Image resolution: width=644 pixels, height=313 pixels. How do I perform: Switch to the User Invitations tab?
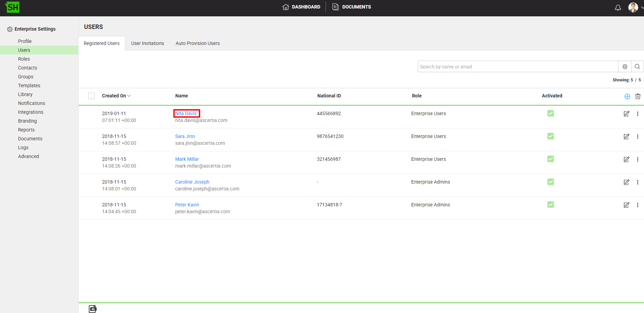147,43
